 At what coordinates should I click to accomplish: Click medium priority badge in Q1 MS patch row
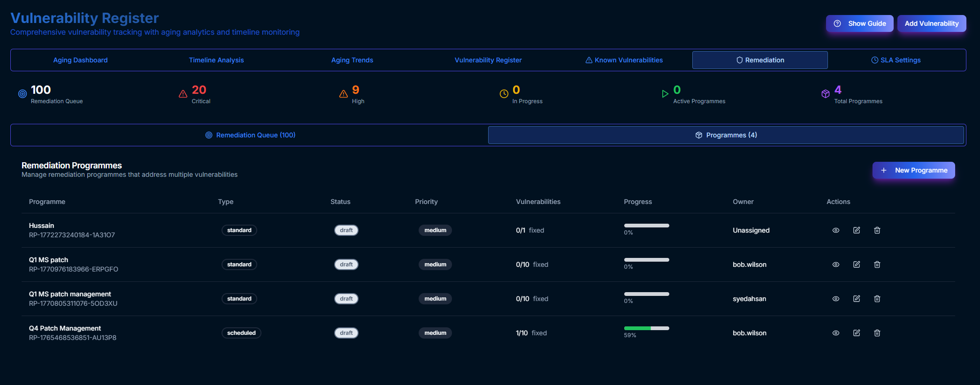(435, 264)
